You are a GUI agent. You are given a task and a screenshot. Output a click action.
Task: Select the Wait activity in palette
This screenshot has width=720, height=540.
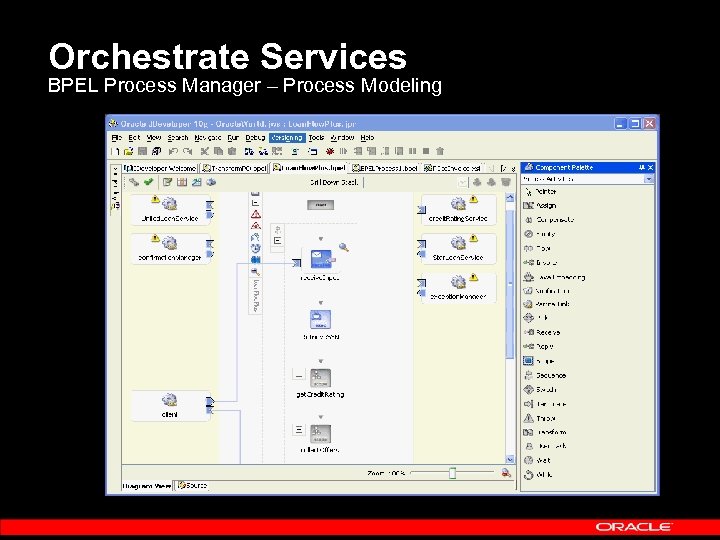(x=537, y=460)
